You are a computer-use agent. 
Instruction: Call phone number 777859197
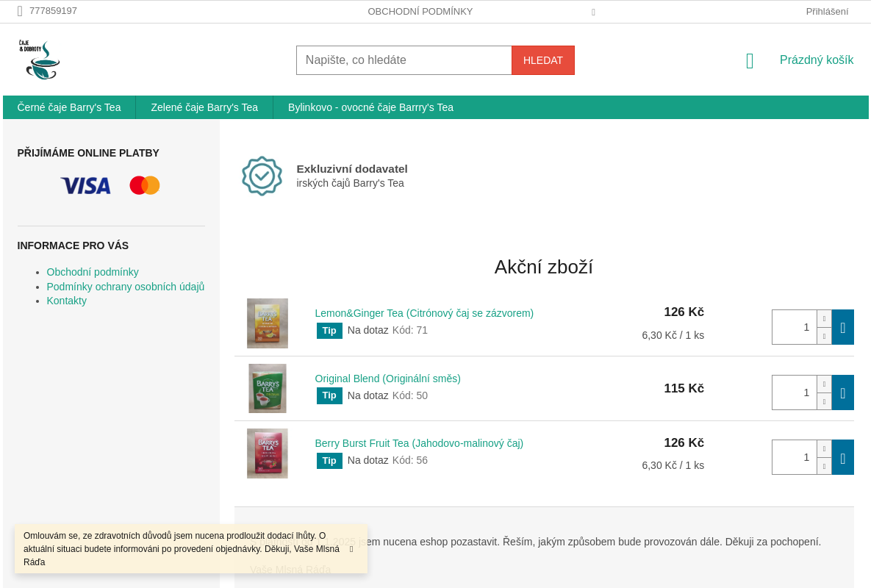pos(53,11)
